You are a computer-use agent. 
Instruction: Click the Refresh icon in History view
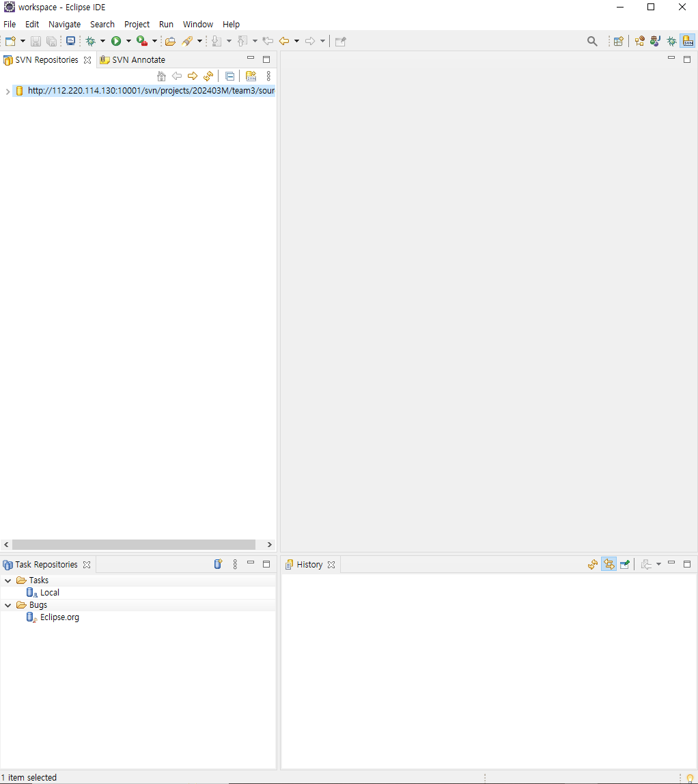pos(593,565)
